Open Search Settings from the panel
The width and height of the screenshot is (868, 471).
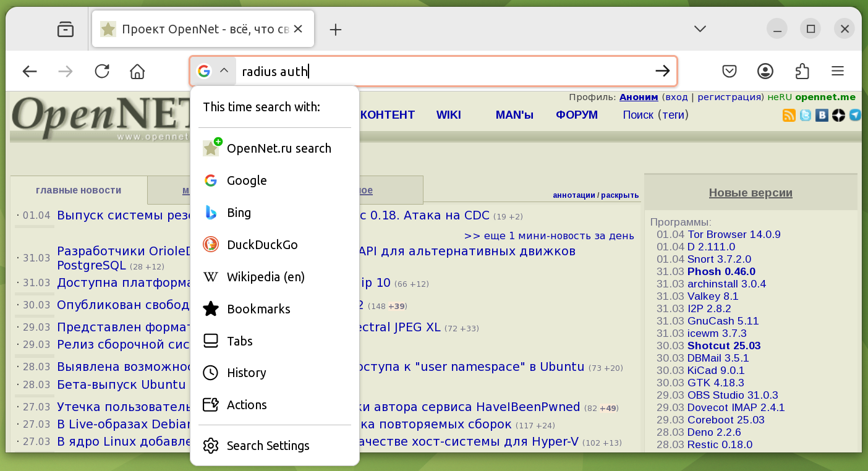pos(268,446)
